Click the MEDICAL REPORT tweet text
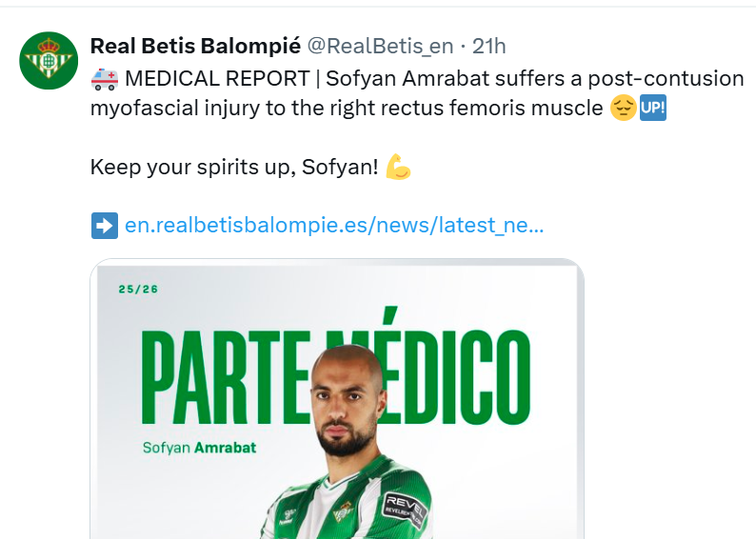Image resolution: width=756 pixels, height=539 pixels. 217,78
